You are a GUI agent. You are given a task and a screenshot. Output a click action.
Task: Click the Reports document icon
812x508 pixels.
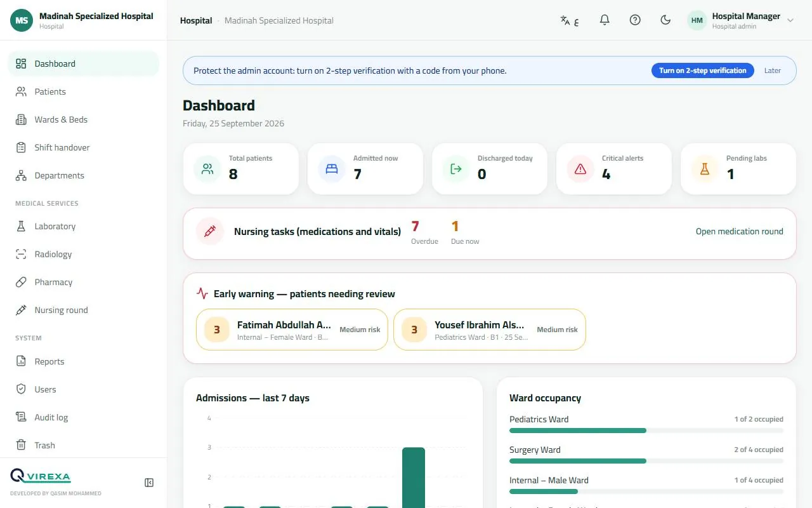pyautogui.click(x=21, y=361)
